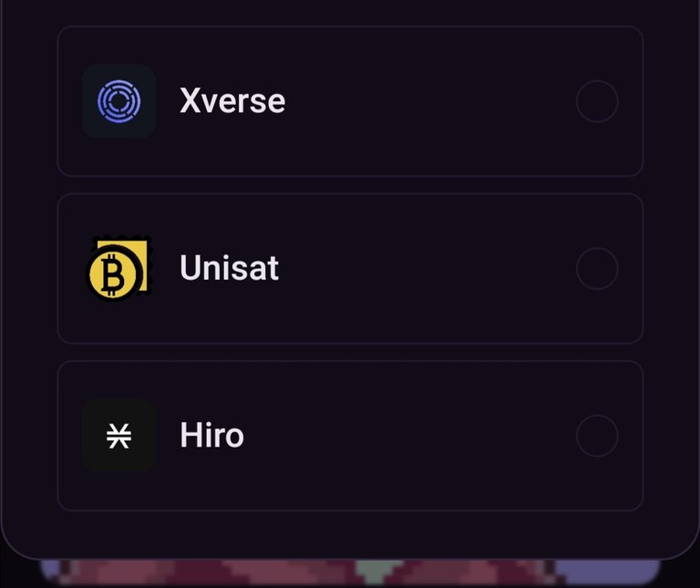This screenshot has height=588, width=700.
Task: Select the Unisat radio button
Action: click(x=597, y=268)
